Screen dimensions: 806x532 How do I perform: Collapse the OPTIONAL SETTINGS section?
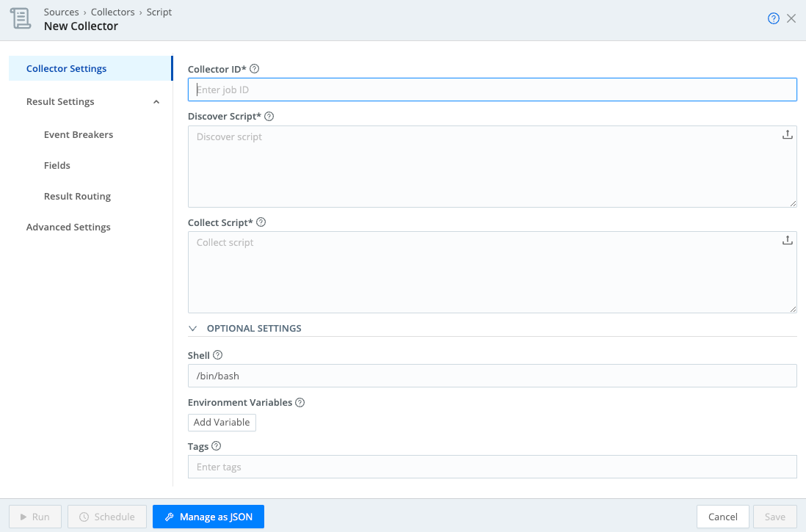click(x=192, y=328)
